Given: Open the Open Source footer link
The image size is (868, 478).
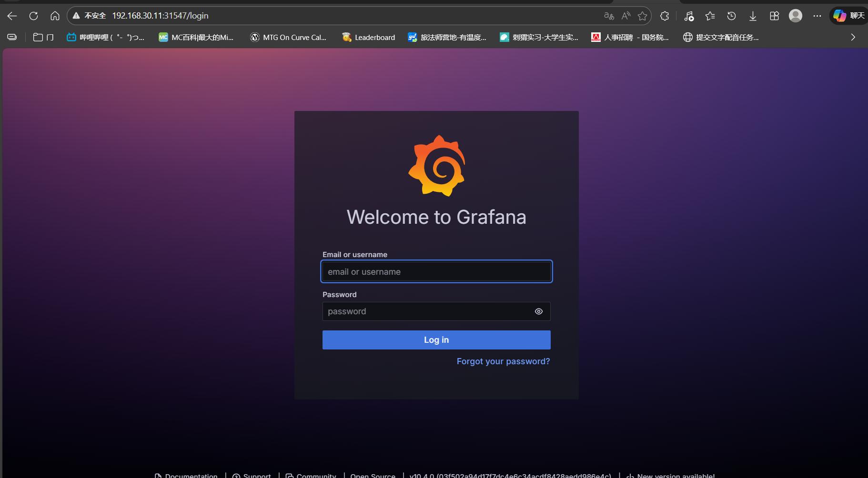Looking at the screenshot, I should [x=373, y=475].
